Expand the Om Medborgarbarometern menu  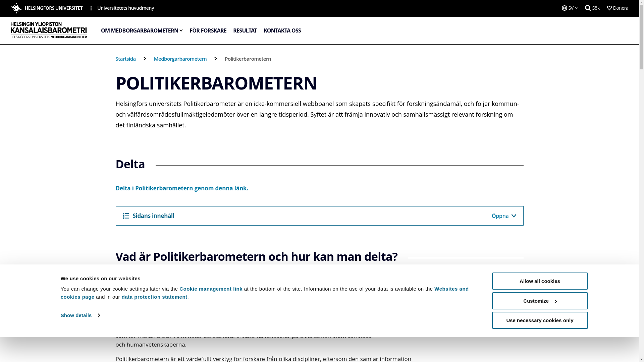(x=142, y=31)
